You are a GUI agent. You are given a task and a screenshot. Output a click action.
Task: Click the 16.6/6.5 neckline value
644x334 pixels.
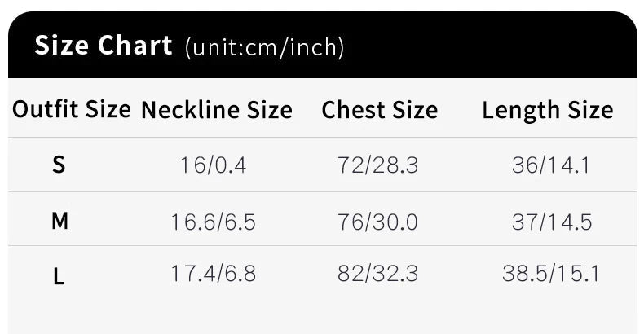coord(213,222)
